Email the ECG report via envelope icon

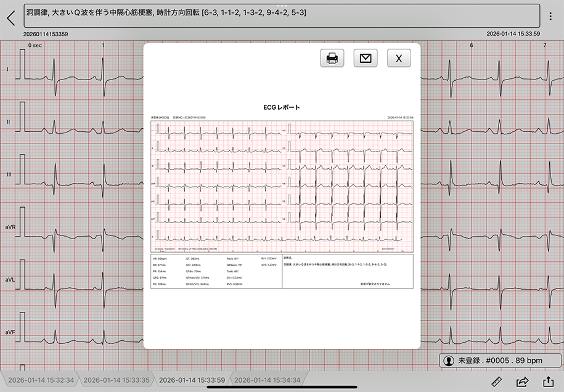coord(366,59)
